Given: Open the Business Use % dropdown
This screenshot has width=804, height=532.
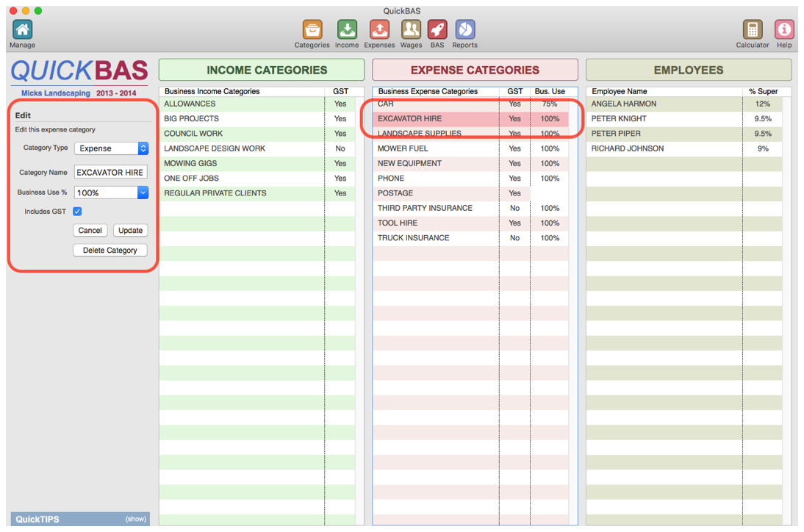Looking at the screenshot, I should click(x=111, y=193).
